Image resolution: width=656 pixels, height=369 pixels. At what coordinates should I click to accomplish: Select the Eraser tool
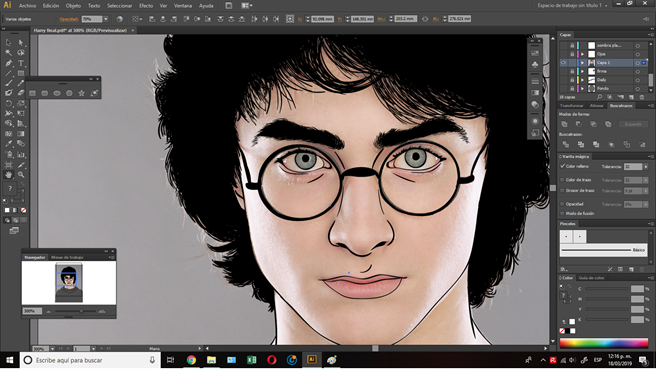[20, 93]
